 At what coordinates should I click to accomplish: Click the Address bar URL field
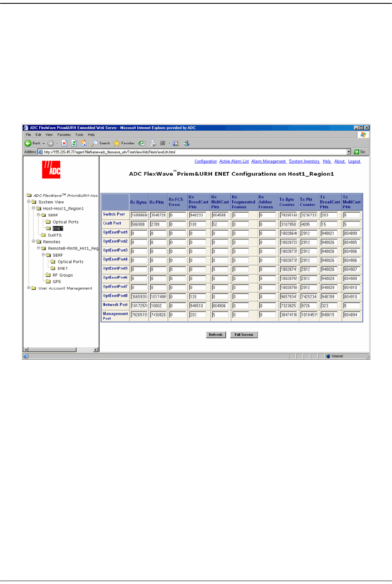[194, 152]
